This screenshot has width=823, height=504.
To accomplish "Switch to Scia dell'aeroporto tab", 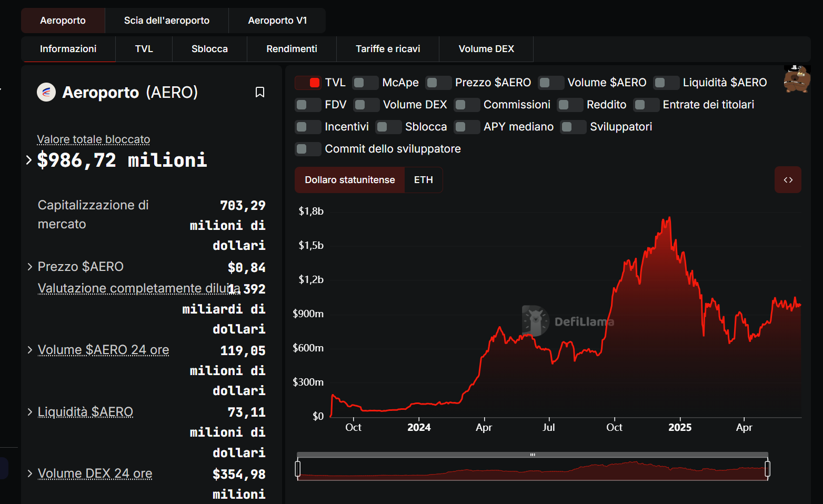I will [167, 21].
